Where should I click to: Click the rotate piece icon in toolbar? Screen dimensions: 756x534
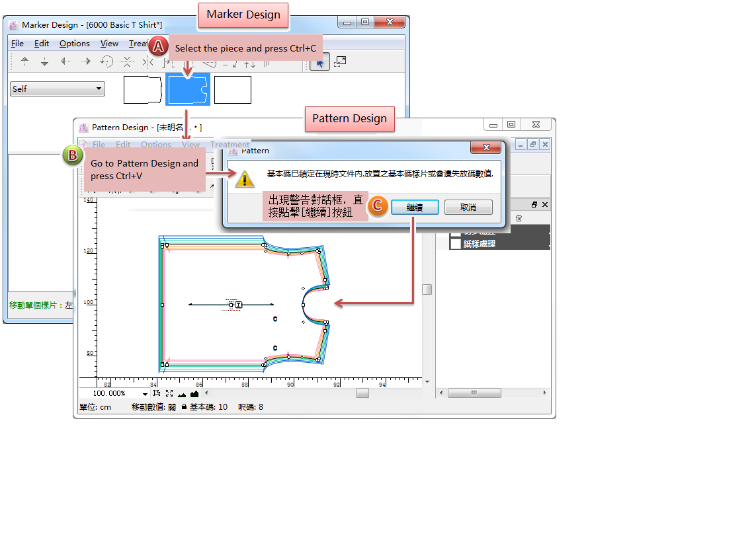point(106,62)
